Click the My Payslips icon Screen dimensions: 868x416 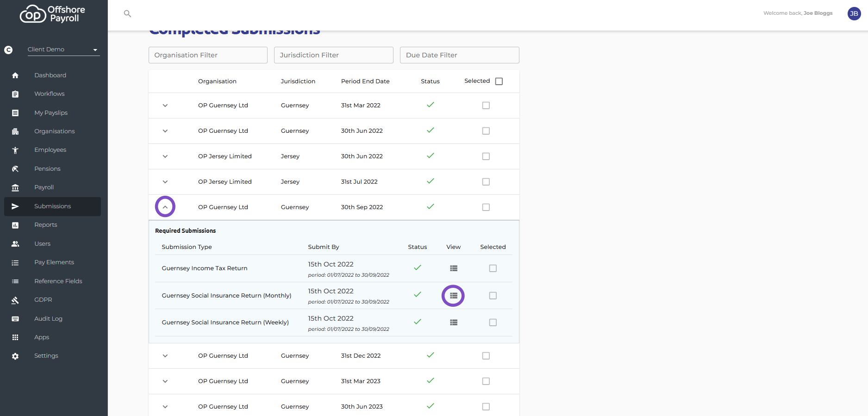tap(15, 113)
